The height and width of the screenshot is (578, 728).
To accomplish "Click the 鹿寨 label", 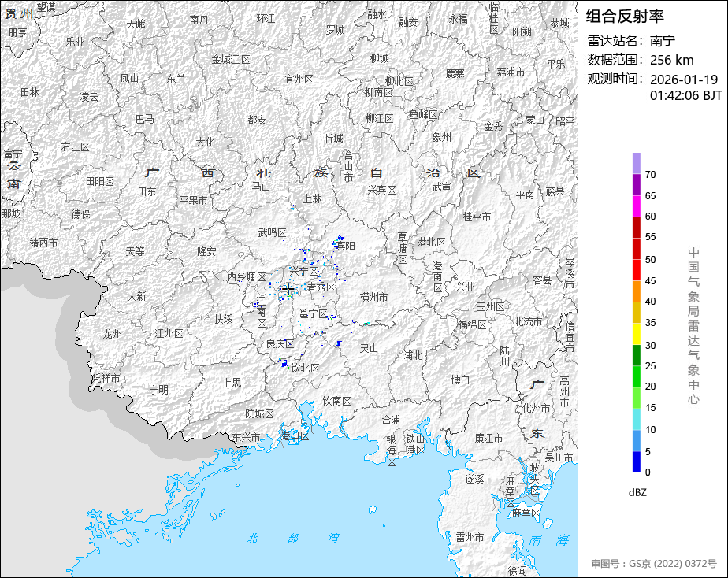I will pos(455,73).
